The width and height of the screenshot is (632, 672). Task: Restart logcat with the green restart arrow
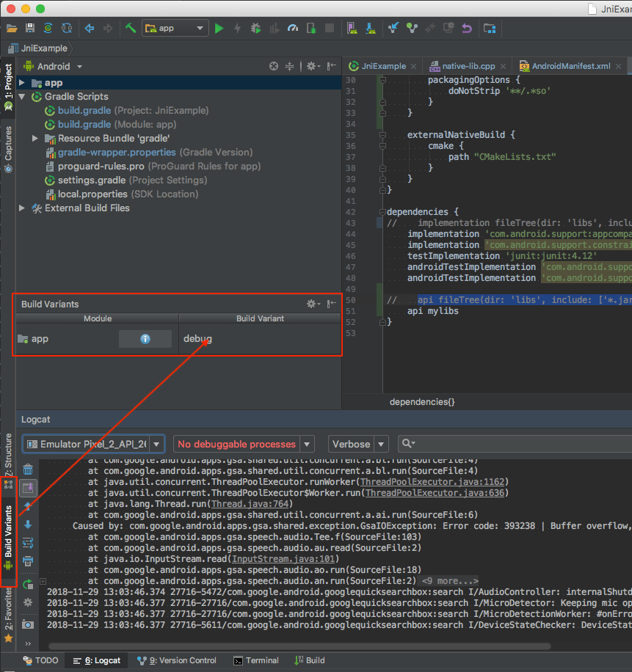coord(27,583)
